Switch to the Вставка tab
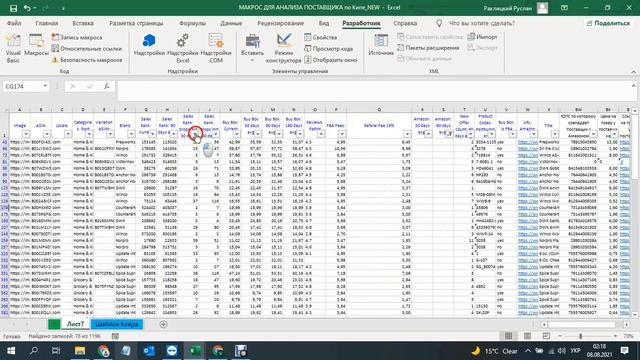Image resolution: width=640 pixels, height=360 pixels. pos(83,23)
